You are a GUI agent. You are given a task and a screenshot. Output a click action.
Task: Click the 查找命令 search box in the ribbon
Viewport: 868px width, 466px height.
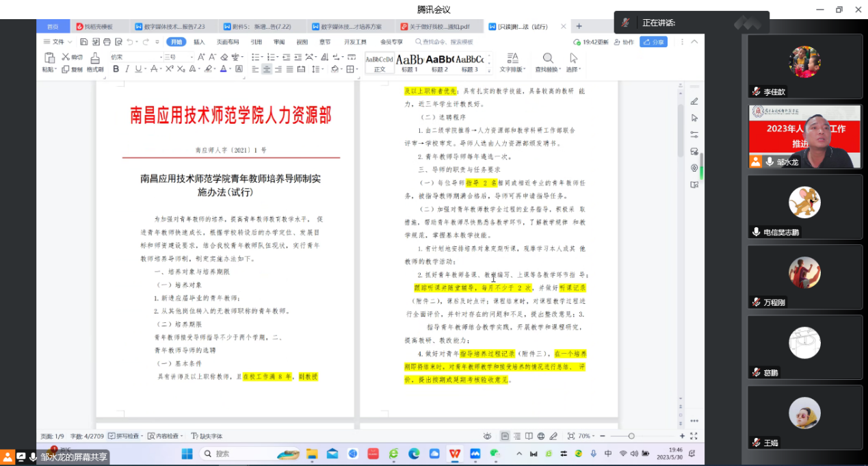(x=443, y=42)
